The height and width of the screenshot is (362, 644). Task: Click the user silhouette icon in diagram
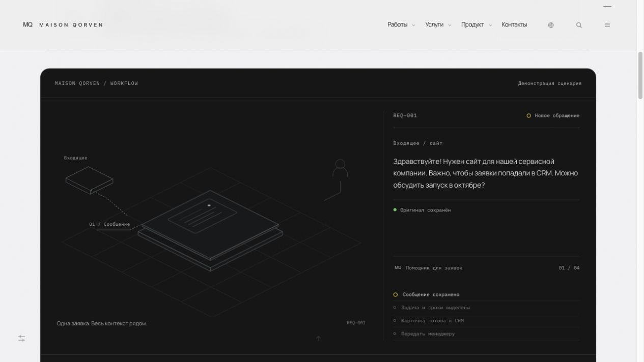(x=340, y=168)
